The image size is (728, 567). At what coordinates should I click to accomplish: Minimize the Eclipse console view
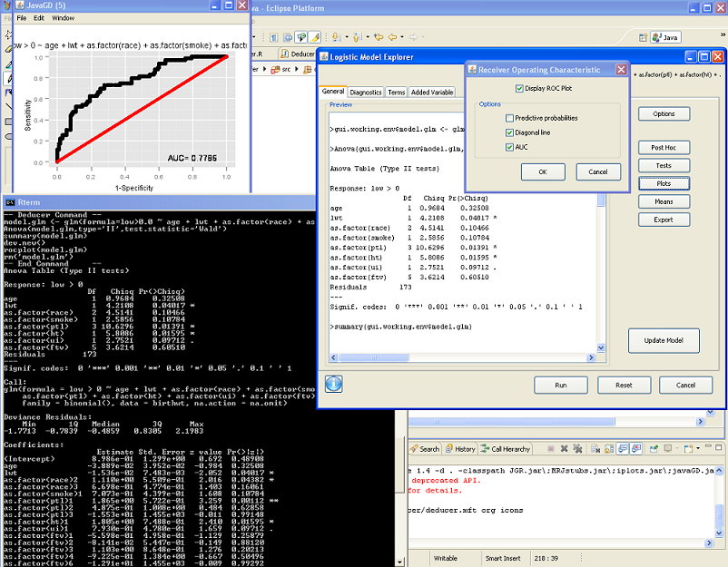pos(709,446)
